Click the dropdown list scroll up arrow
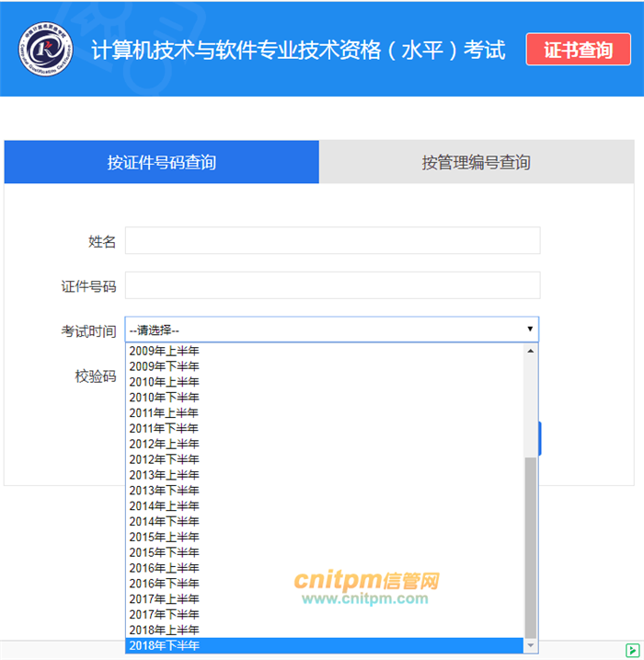The image size is (644, 660). coord(530,351)
